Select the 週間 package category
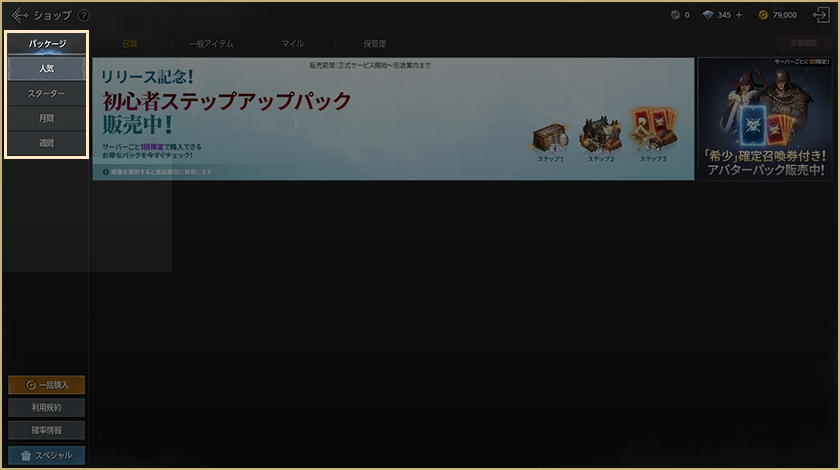Image resolution: width=840 pixels, height=470 pixels. click(x=46, y=144)
